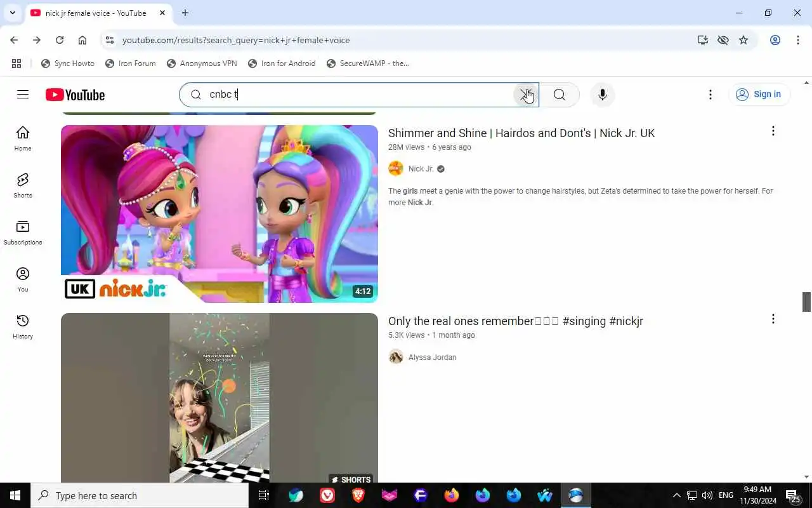The width and height of the screenshot is (812, 508).
Task: Open the browser profile icon
Action: point(775,40)
